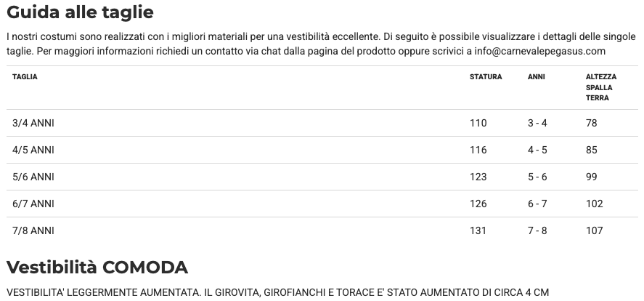The image size is (644, 301).
Task: Click the age range 4 - 5 cell
Action: click(x=537, y=150)
